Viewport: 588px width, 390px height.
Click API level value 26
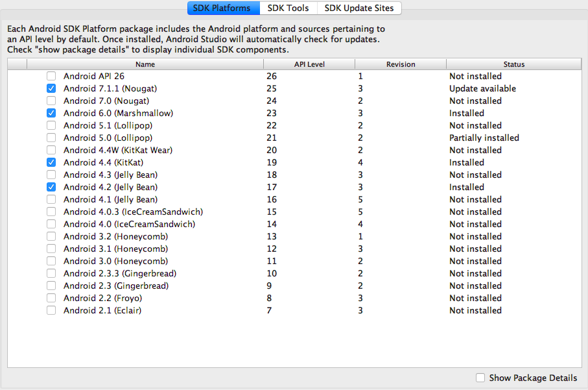click(x=272, y=76)
